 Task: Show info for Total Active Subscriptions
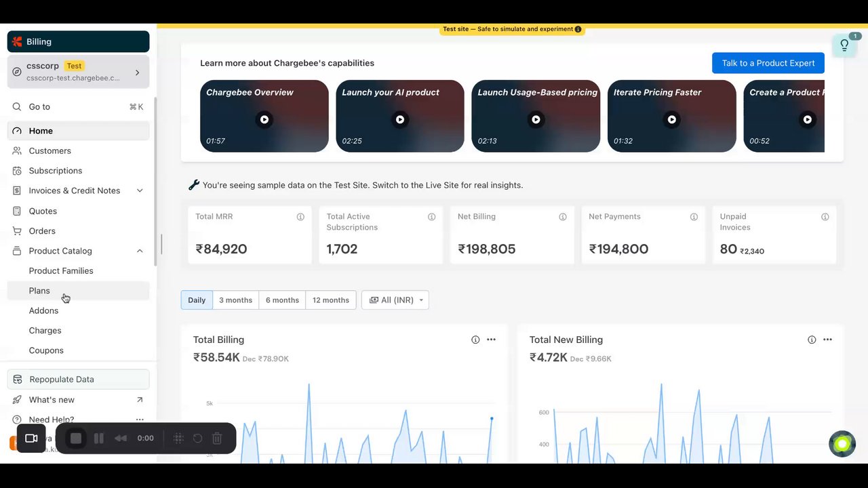click(x=431, y=217)
